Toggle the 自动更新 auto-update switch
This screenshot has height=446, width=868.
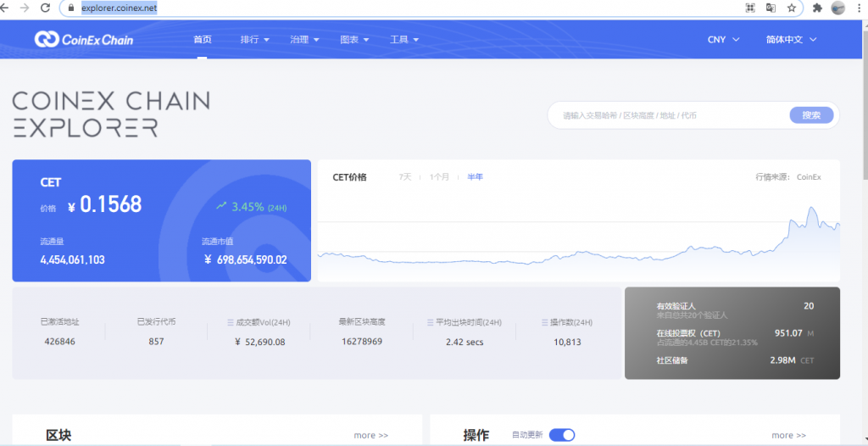[561, 435]
